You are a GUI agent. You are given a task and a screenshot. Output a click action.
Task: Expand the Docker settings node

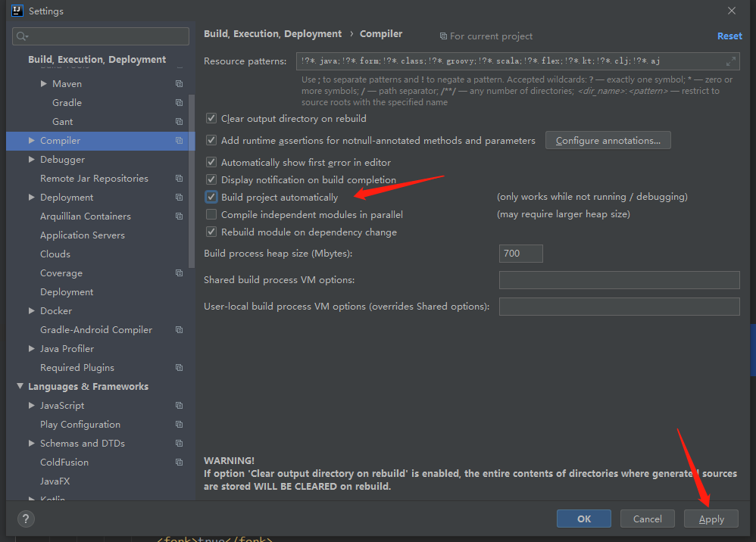[30, 310]
